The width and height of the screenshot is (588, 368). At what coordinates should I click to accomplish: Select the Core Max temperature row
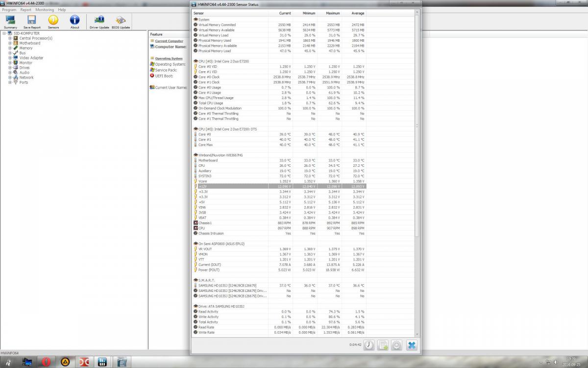tap(279, 145)
